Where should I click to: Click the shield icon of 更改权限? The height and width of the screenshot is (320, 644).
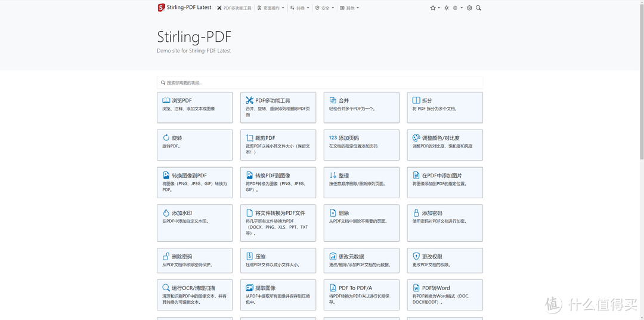tap(416, 256)
